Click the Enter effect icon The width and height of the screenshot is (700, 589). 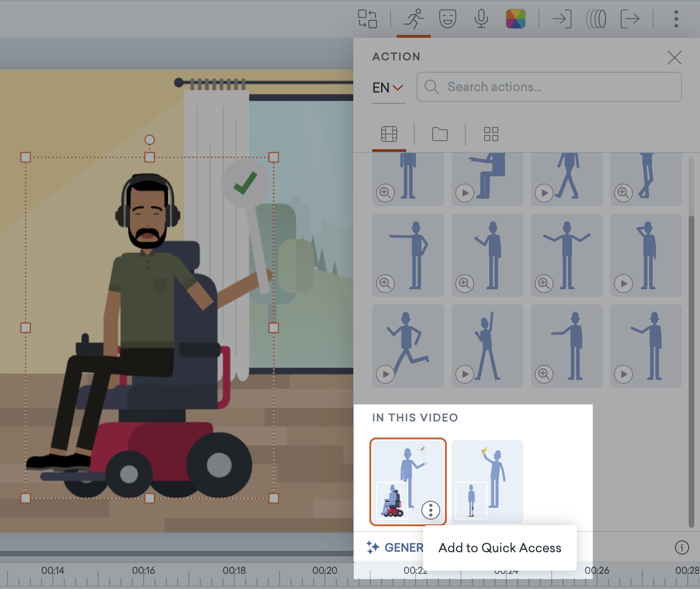tap(561, 19)
